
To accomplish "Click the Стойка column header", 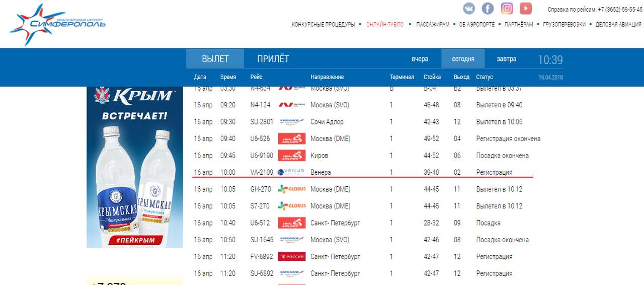I will (x=432, y=77).
